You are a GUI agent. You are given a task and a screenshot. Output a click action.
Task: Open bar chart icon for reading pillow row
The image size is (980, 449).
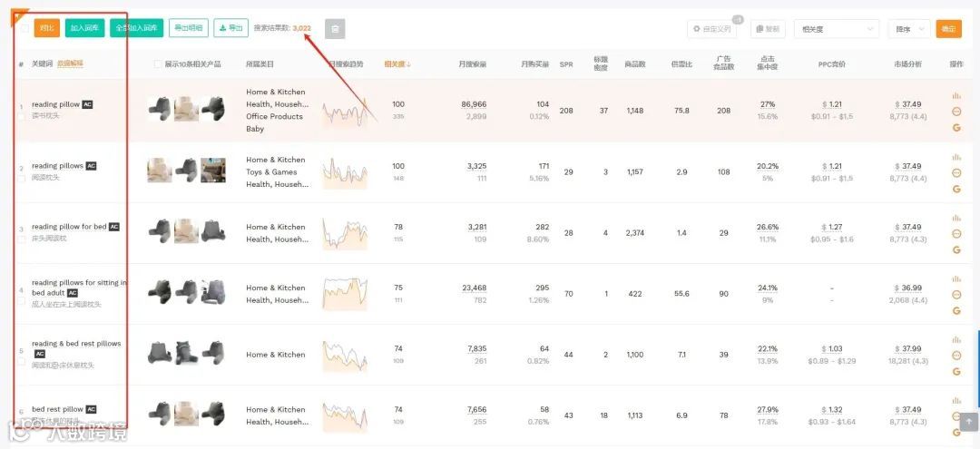[x=956, y=96]
